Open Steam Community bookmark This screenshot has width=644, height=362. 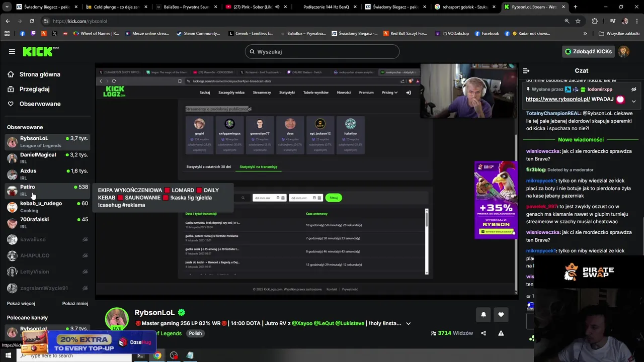click(x=198, y=34)
